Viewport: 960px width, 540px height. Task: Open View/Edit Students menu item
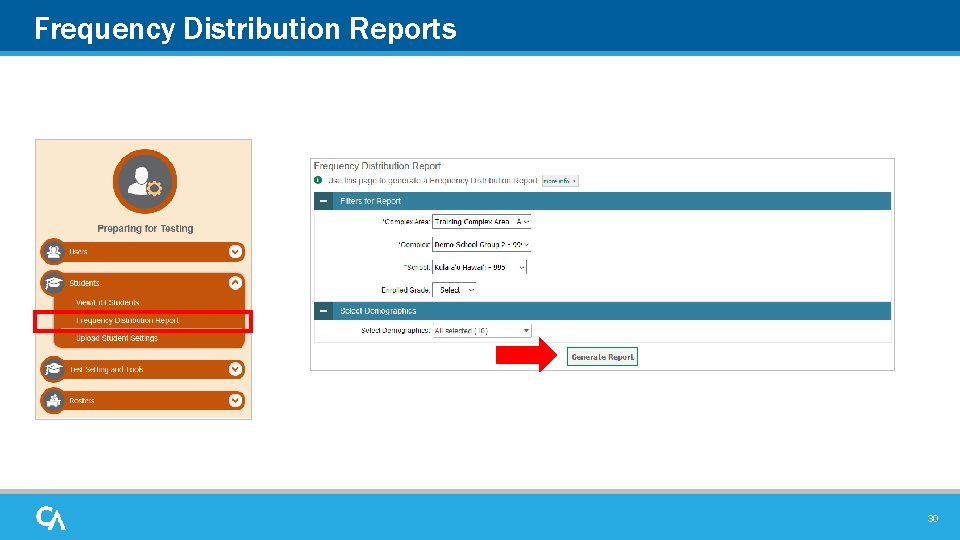pyautogui.click(x=108, y=302)
